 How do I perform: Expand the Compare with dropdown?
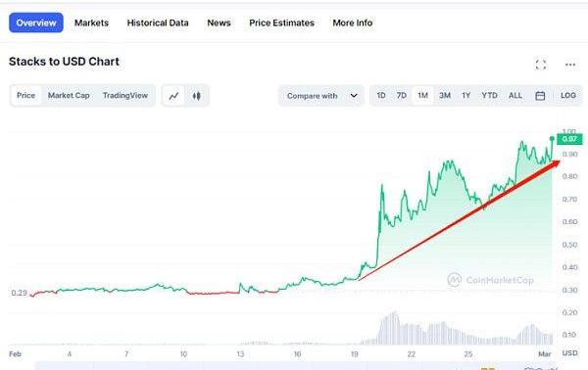point(321,96)
